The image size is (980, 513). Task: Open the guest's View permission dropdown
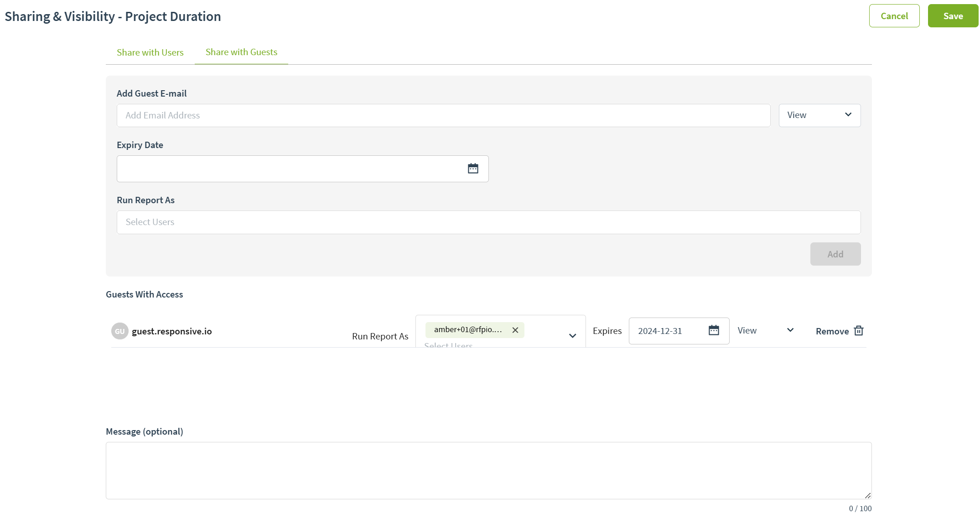pos(765,330)
